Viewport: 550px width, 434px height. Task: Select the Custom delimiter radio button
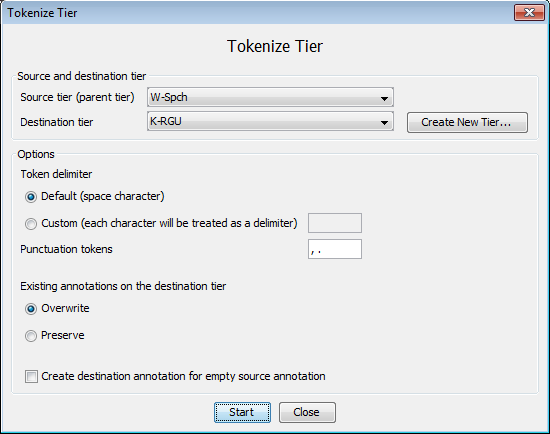pyautogui.click(x=31, y=223)
